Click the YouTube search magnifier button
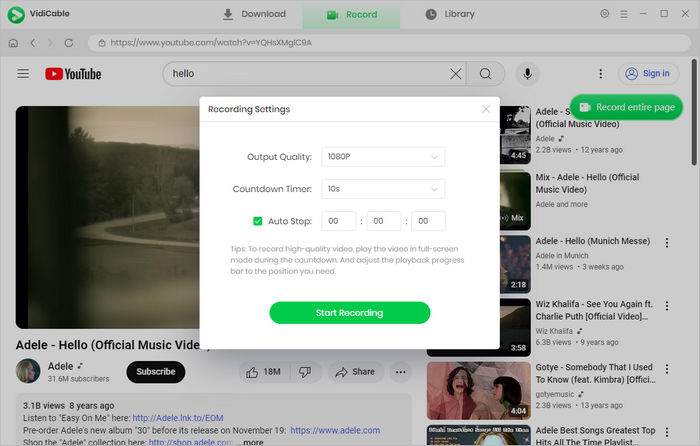 pos(485,74)
